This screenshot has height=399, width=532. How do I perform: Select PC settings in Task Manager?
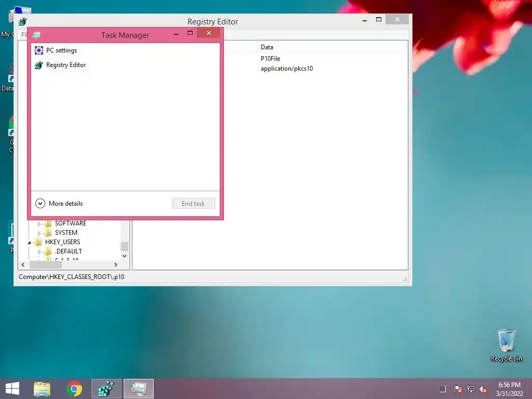point(125,50)
